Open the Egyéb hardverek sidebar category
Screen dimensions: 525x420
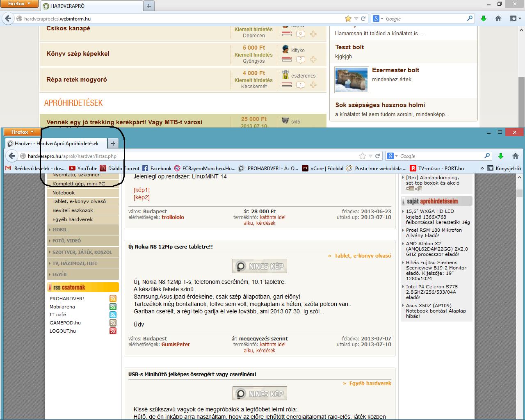click(x=83, y=219)
